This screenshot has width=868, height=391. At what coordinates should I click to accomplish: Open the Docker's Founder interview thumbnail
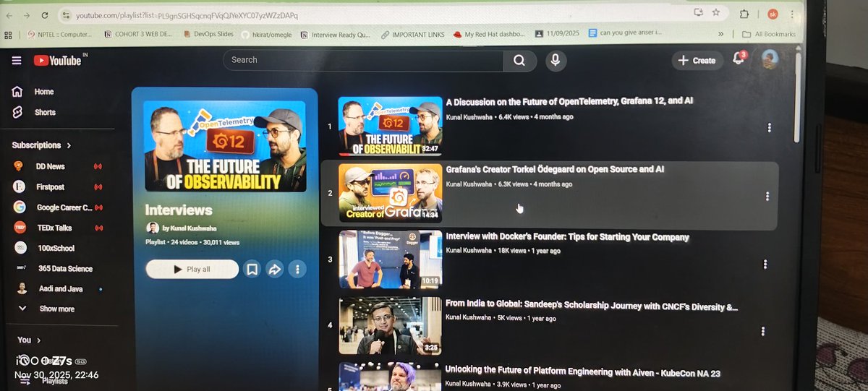click(391, 260)
